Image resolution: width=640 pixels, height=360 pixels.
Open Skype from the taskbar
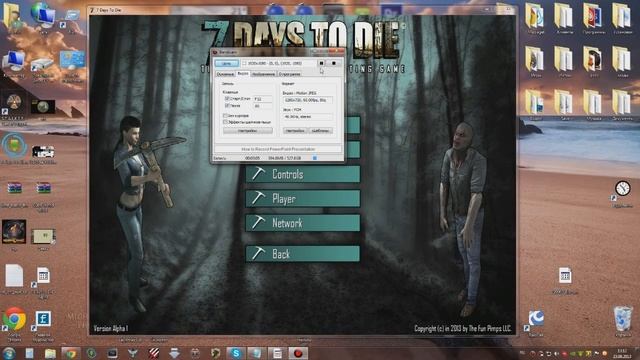(236, 353)
